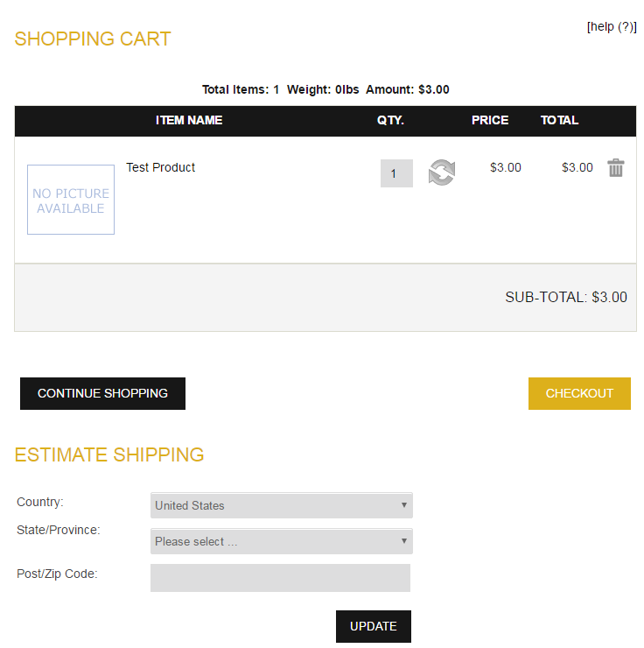The image size is (644, 648).
Task: Expand the State/Province 'Please select' dropdown
Action: [281, 541]
